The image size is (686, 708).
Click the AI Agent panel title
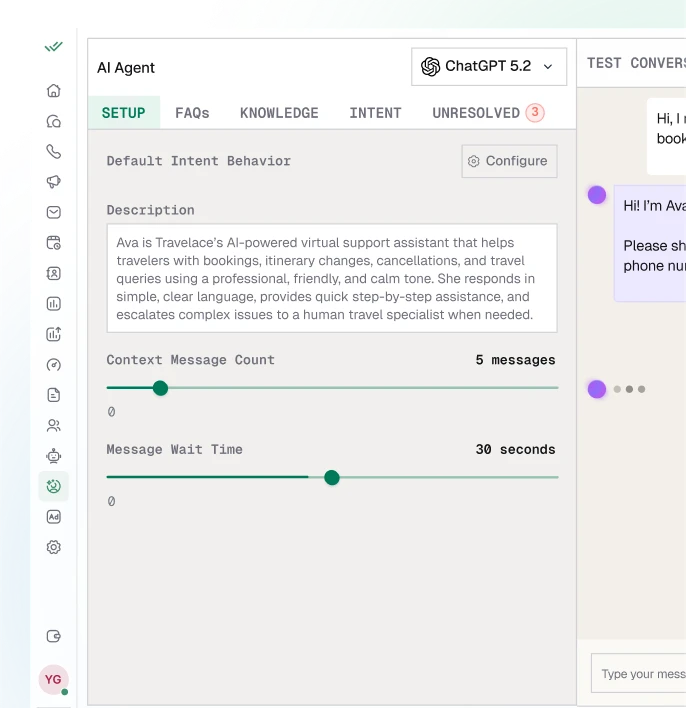click(126, 68)
